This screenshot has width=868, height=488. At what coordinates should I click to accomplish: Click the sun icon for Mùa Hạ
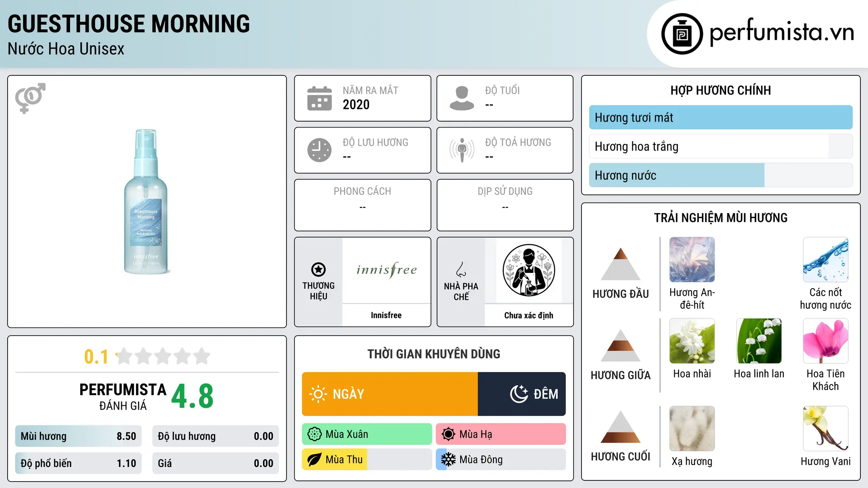[x=448, y=434]
